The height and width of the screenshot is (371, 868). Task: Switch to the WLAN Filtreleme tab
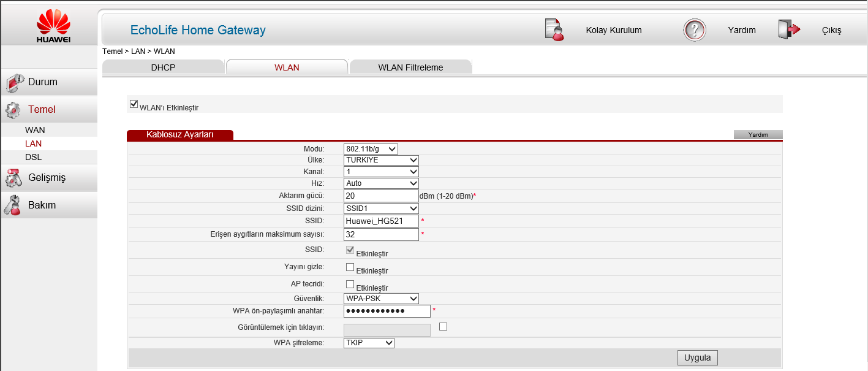click(410, 67)
